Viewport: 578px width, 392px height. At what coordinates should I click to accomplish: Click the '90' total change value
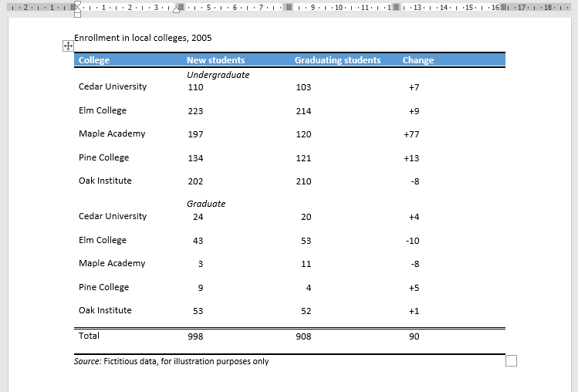[x=414, y=336]
